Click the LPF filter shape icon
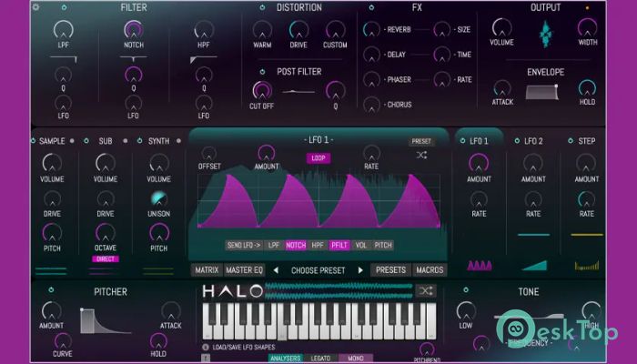Screen dimensions: 637x364 (64, 59)
